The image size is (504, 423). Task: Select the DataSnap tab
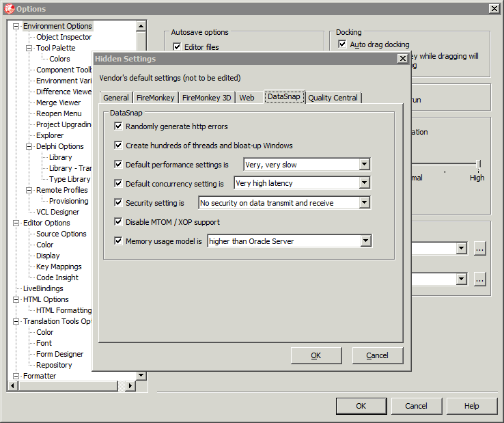284,96
